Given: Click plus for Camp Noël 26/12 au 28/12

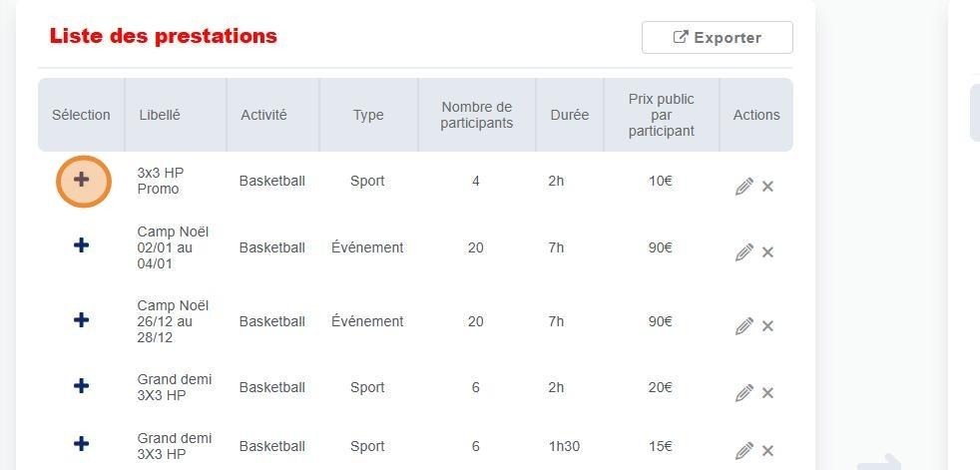Looking at the screenshot, I should 82,320.
